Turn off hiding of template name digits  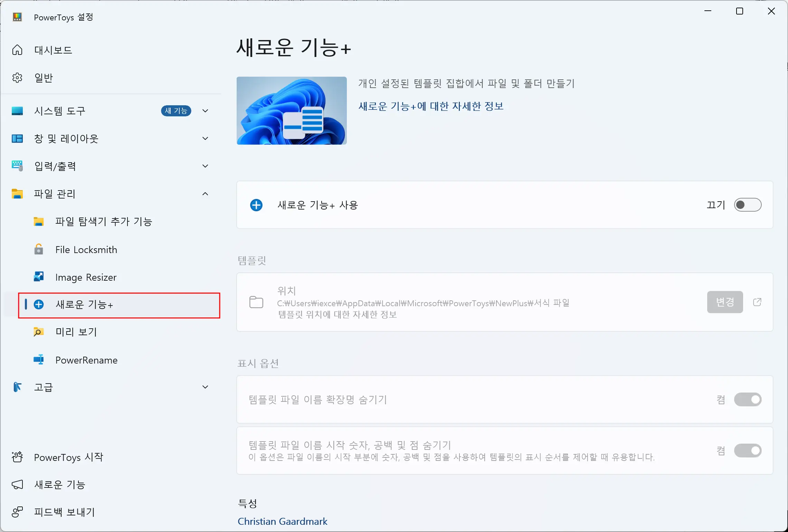pyautogui.click(x=748, y=451)
